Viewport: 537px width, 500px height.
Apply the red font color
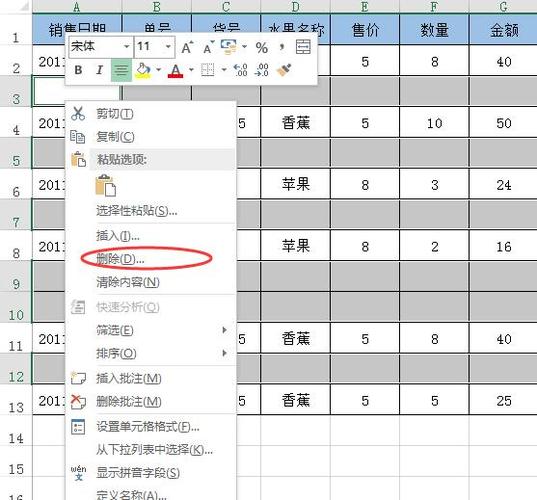tap(176, 71)
